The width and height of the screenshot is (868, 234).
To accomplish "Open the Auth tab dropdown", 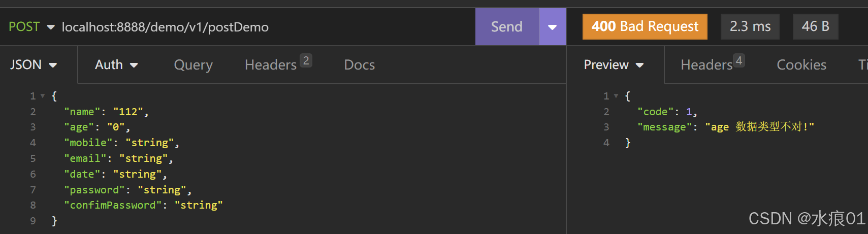I will coord(116,65).
